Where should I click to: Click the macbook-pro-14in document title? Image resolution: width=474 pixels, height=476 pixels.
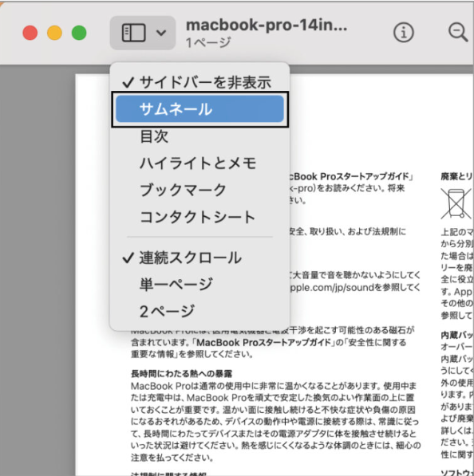click(267, 25)
